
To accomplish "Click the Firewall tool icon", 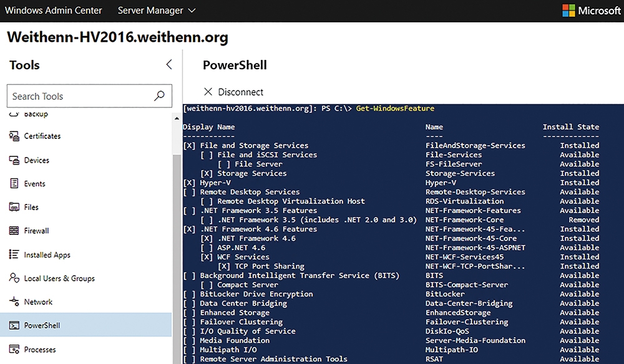I will tap(14, 231).
